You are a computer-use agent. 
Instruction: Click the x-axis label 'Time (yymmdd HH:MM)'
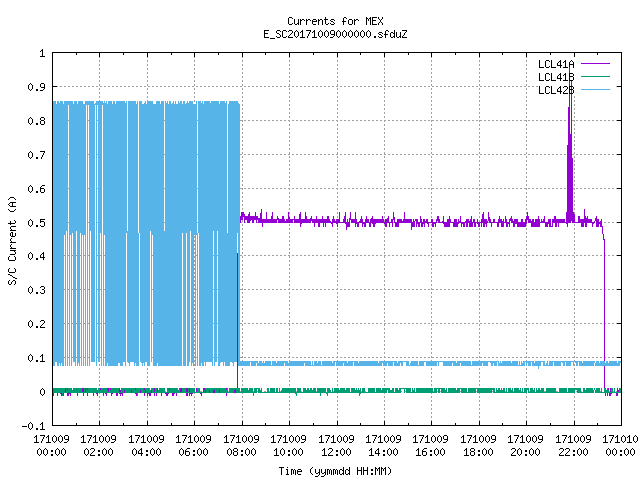335,471
